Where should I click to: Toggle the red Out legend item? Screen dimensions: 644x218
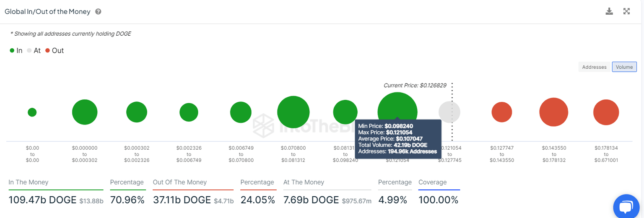55,51
